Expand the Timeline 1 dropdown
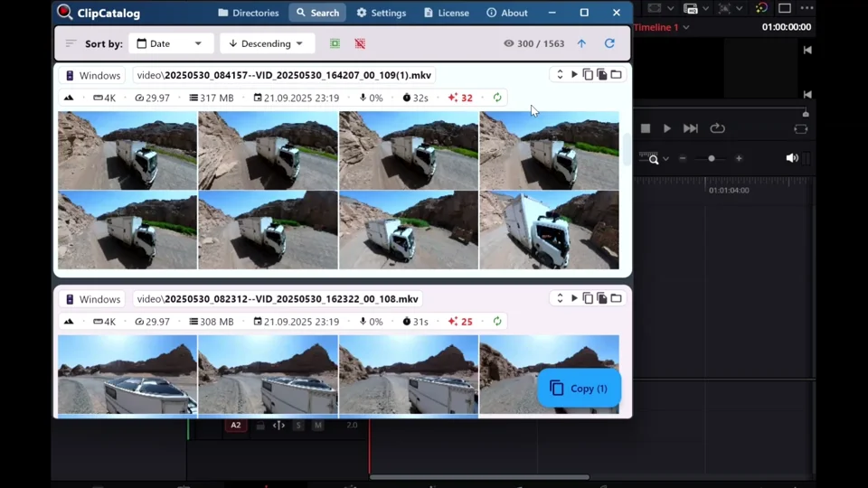 pyautogui.click(x=685, y=27)
